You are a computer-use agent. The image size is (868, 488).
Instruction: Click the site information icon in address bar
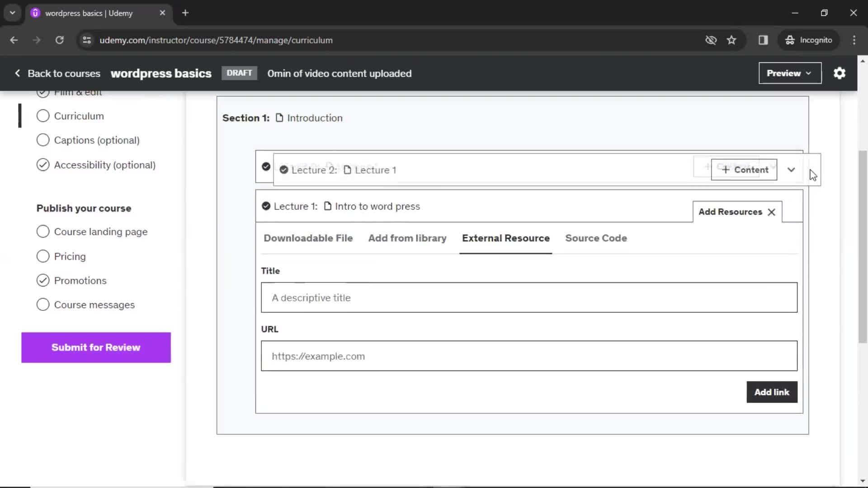click(87, 40)
